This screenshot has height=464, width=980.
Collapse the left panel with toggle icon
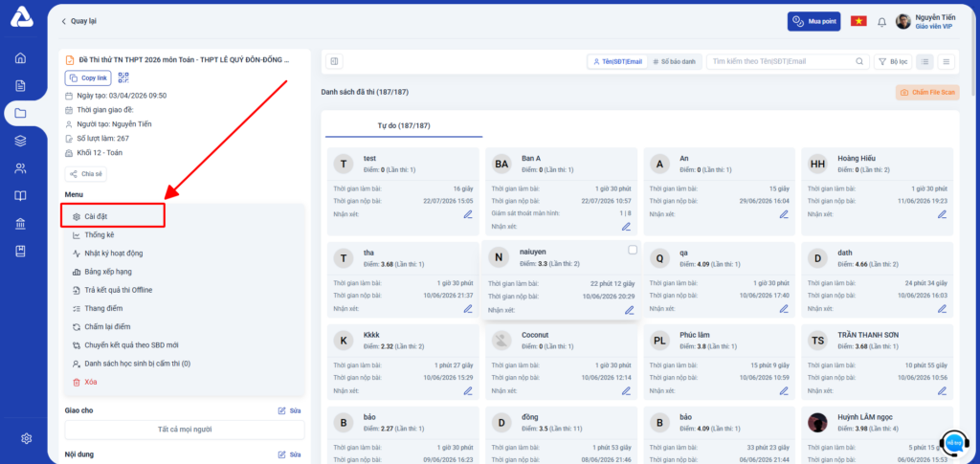click(x=334, y=61)
